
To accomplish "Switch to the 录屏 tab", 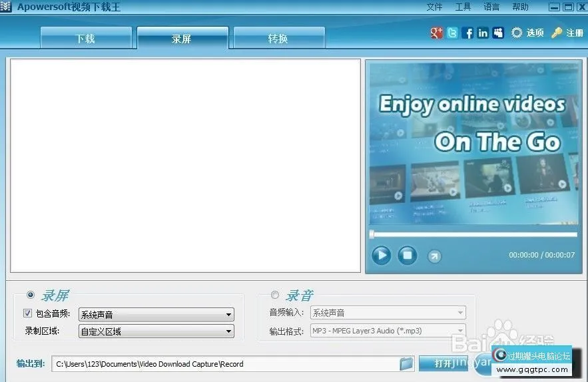I will 182,38.
